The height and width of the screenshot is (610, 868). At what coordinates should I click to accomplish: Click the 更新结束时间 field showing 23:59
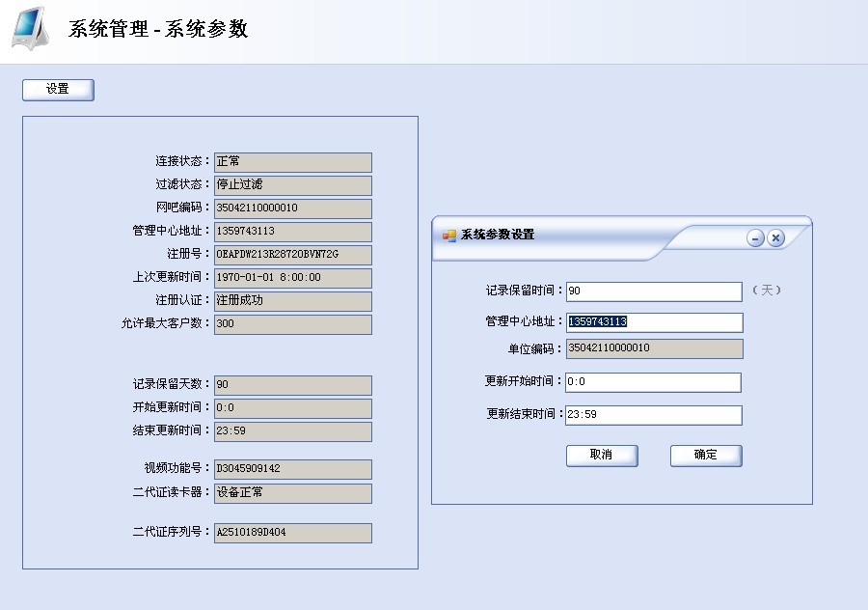[x=654, y=415]
